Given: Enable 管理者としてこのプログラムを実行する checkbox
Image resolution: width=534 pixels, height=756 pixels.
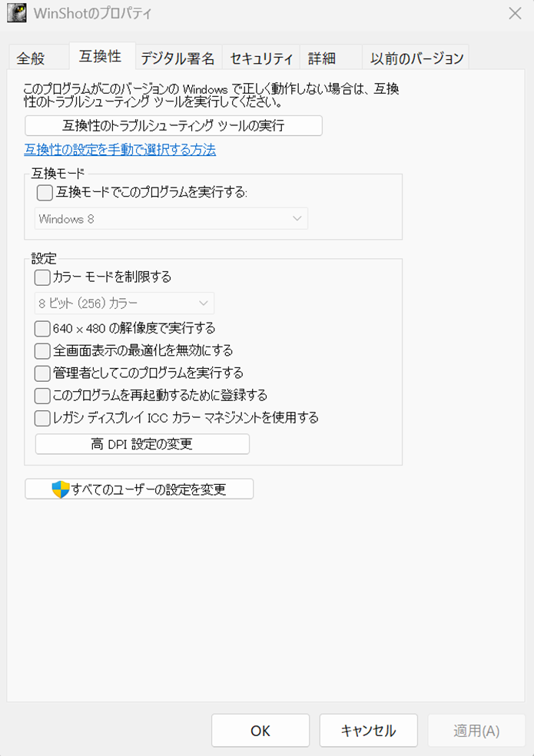Looking at the screenshot, I should click(x=42, y=373).
